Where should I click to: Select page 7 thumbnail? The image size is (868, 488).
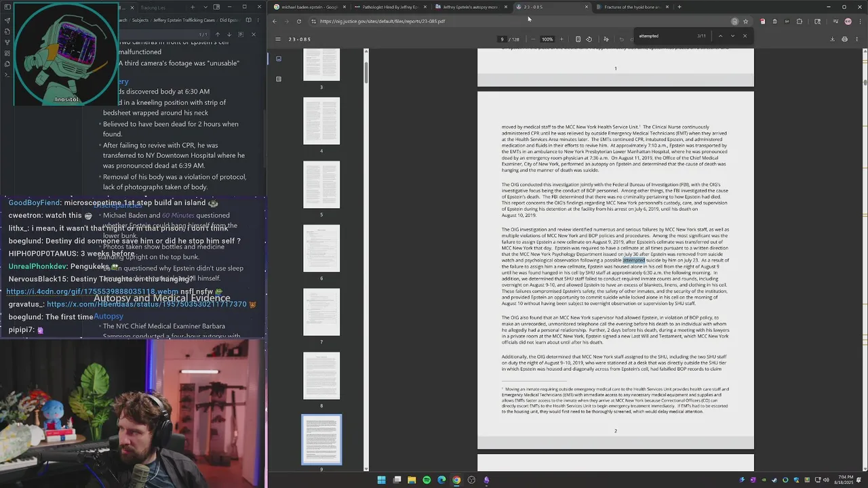click(321, 312)
